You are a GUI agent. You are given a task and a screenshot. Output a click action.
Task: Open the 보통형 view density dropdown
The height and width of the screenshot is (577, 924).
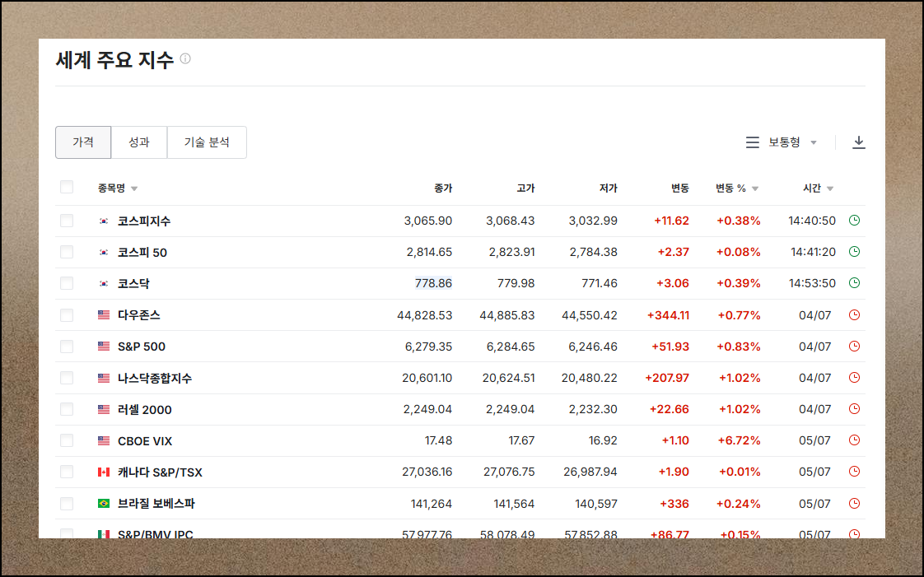(x=792, y=142)
